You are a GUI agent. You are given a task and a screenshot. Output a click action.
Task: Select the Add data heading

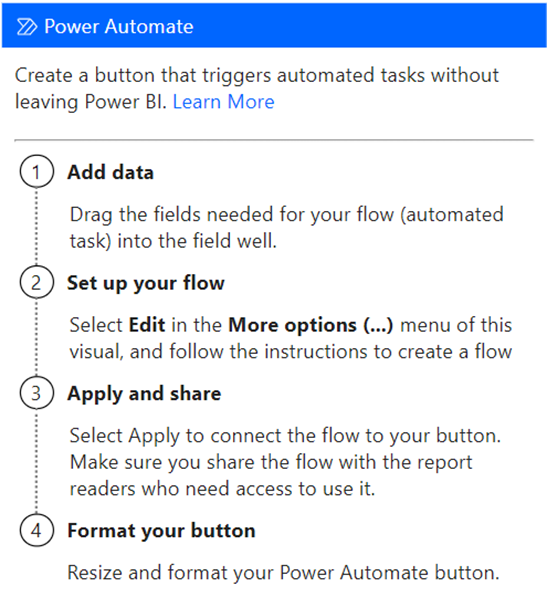(110, 172)
